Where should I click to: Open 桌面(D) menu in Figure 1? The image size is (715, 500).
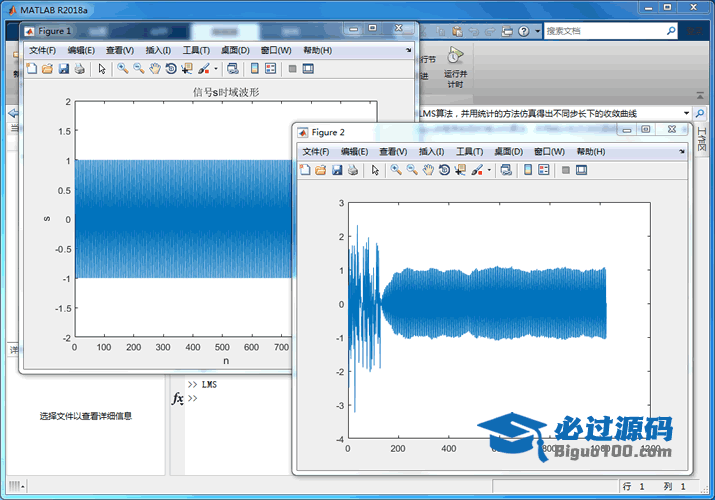pyautogui.click(x=235, y=50)
